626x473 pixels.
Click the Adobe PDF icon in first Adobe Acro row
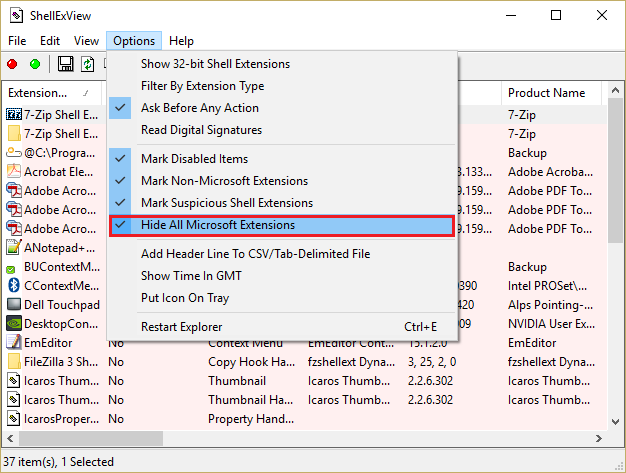pyautogui.click(x=13, y=189)
